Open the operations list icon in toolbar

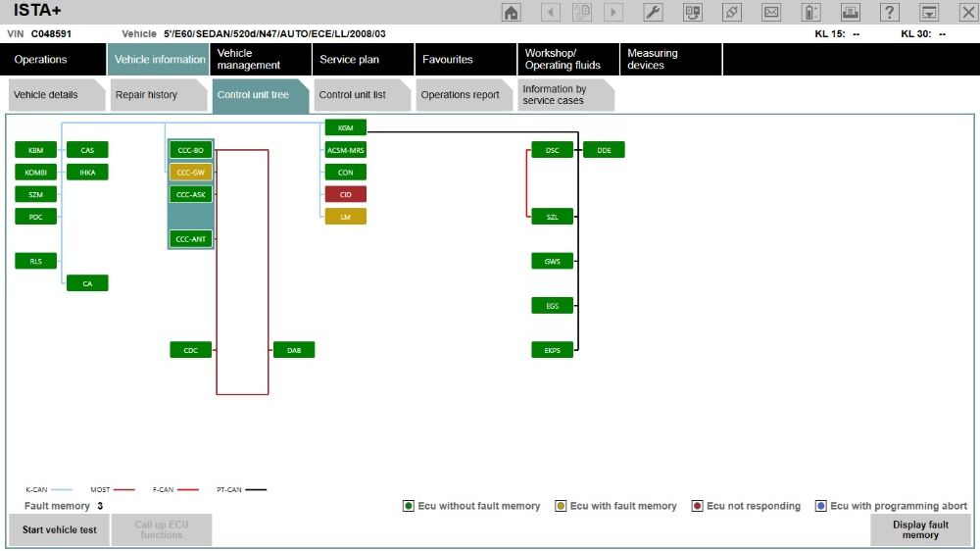693,12
